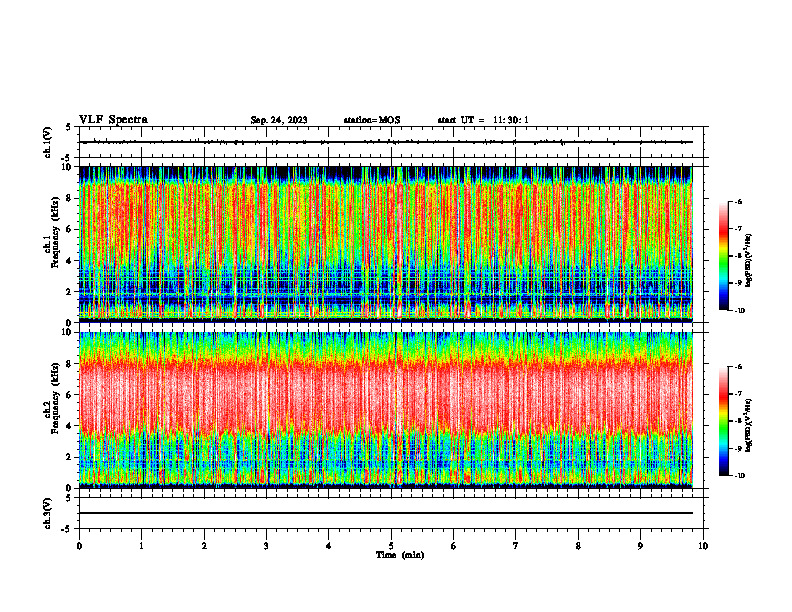The width and height of the screenshot is (792, 612).
Task: Click the "6" kHz tick on ch.1 spectrogram
Action: tap(70, 229)
